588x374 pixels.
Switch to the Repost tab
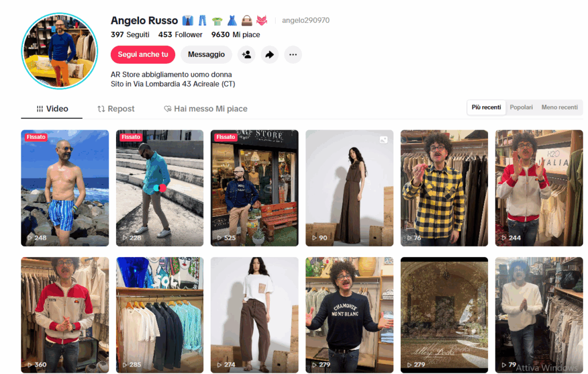(x=116, y=108)
